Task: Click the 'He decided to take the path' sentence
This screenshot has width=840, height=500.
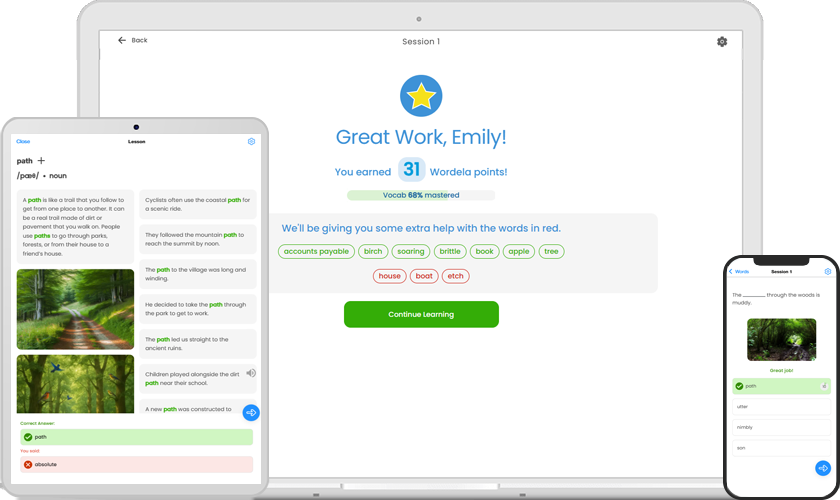Action: coord(198,309)
